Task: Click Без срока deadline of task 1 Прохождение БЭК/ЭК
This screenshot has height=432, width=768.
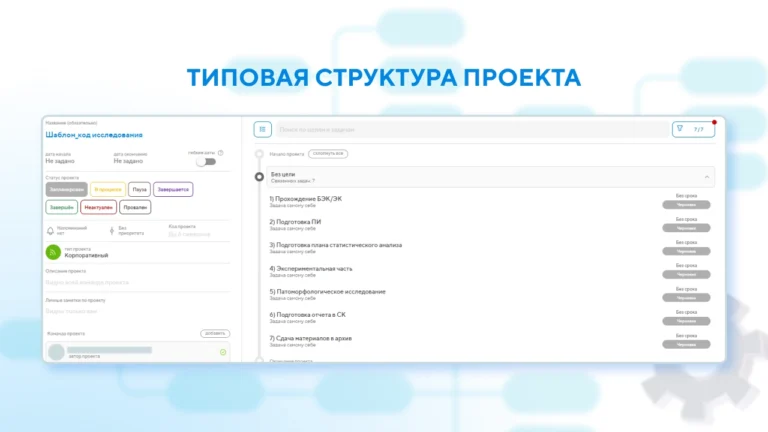Action: [686, 196]
